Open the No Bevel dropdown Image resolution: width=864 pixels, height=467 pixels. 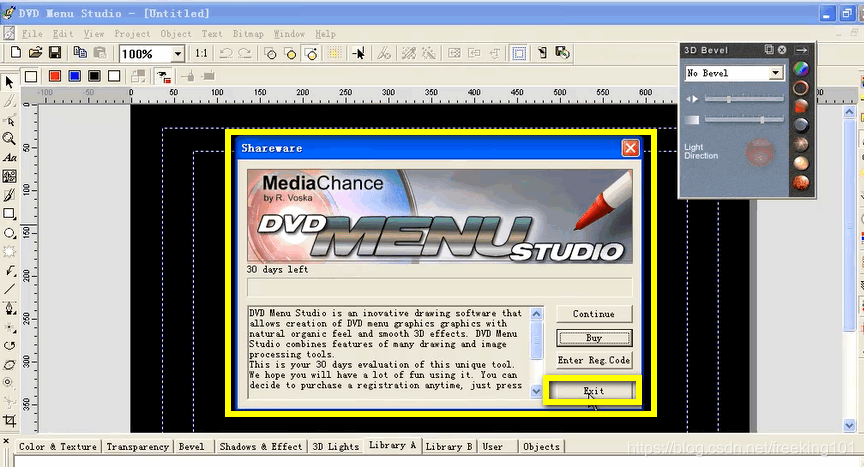click(776, 73)
